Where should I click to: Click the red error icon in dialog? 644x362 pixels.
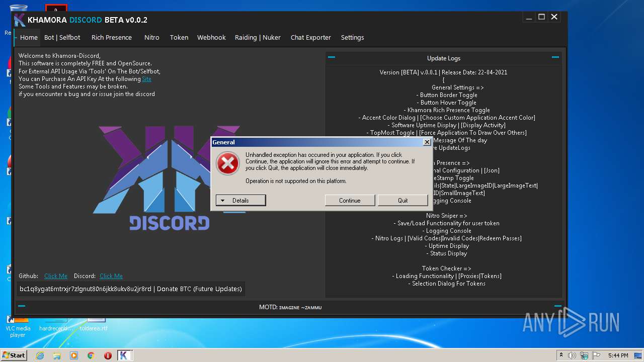coord(228,164)
